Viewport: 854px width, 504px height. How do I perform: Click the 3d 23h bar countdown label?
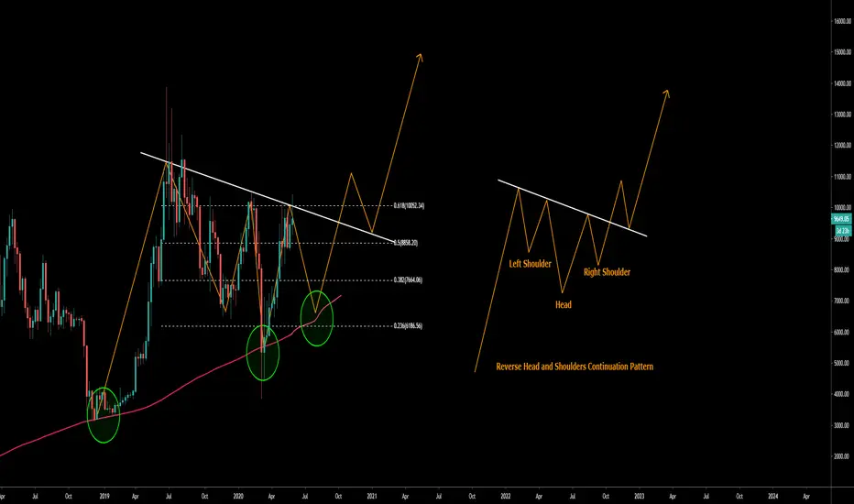coord(843,231)
